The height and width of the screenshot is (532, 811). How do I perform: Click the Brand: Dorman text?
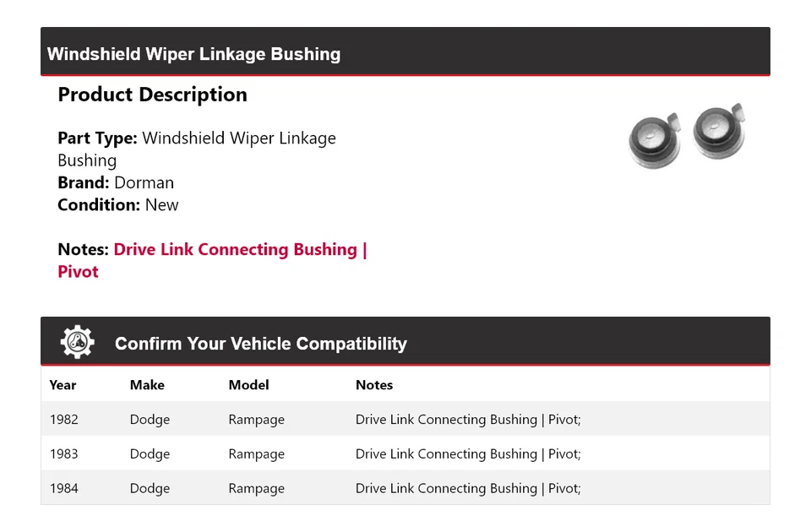[x=116, y=182]
